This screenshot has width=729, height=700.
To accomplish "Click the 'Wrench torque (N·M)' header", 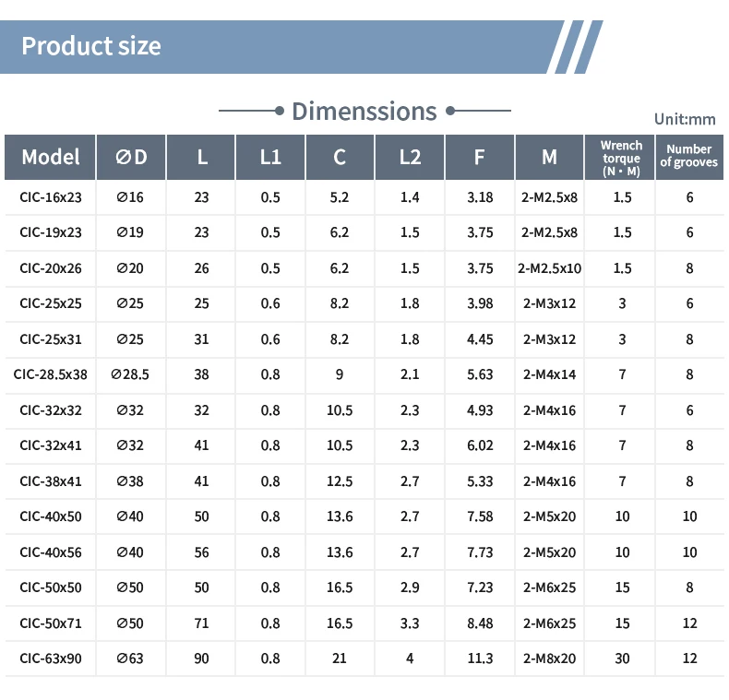I will 621,158.
